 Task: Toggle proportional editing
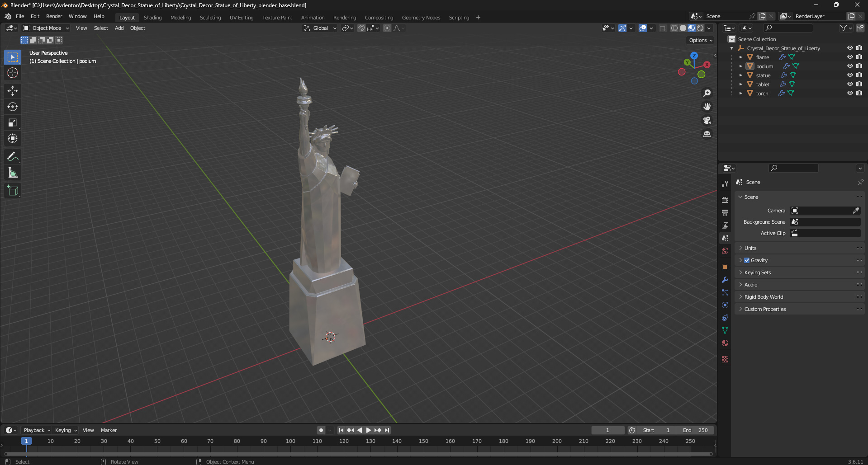click(387, 28)
